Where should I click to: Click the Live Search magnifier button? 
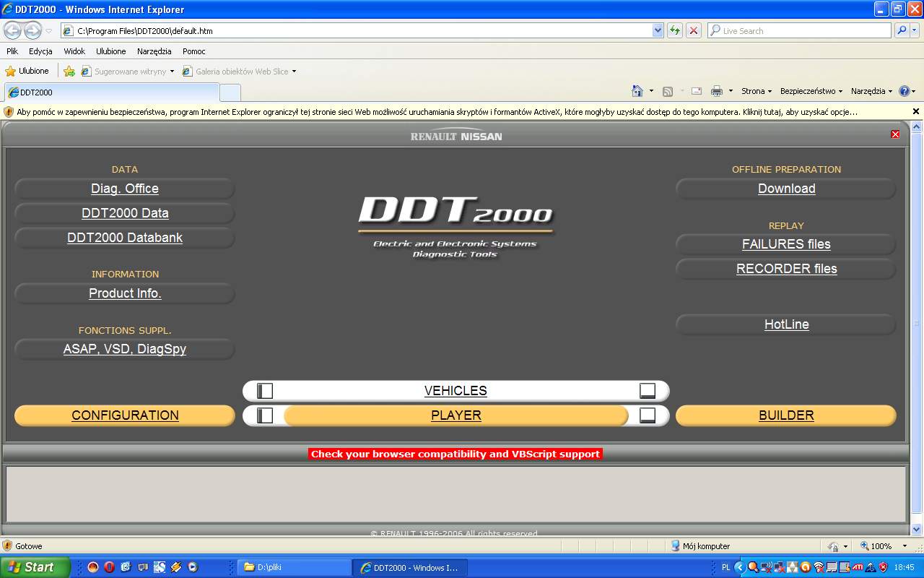coord(902,30)
